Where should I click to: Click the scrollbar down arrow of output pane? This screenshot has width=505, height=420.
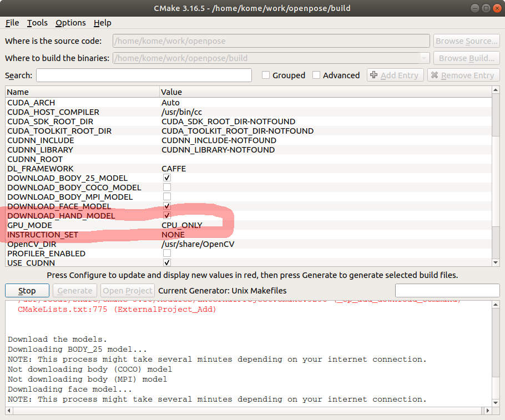[x=497, y=403]
